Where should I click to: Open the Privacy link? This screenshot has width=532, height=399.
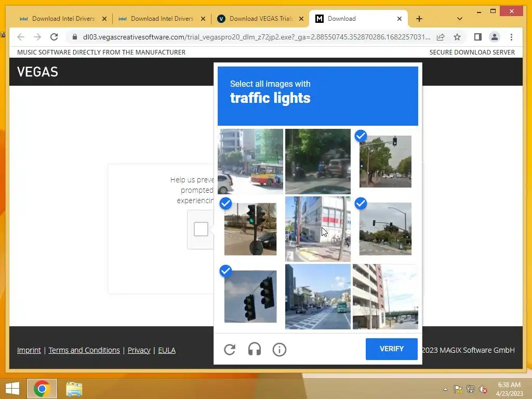139,350
